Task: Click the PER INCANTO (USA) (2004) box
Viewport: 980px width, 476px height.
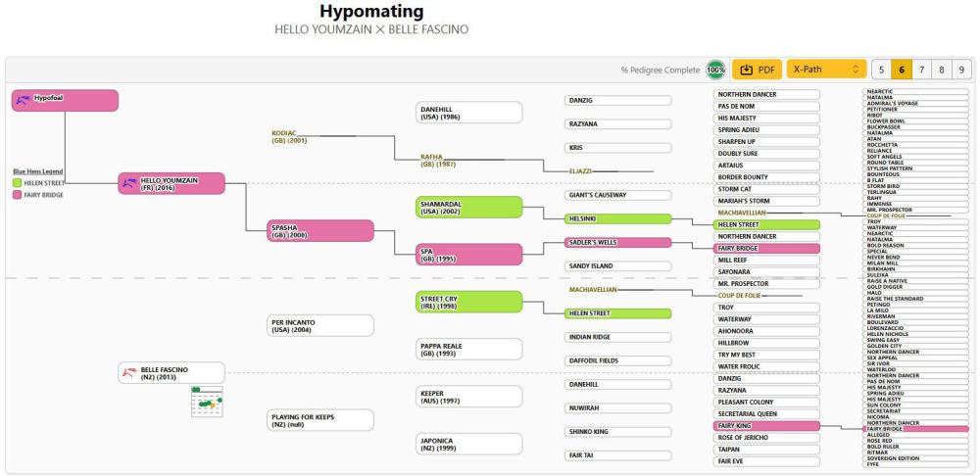Action: pyautogui.click(x=320, y=325)
